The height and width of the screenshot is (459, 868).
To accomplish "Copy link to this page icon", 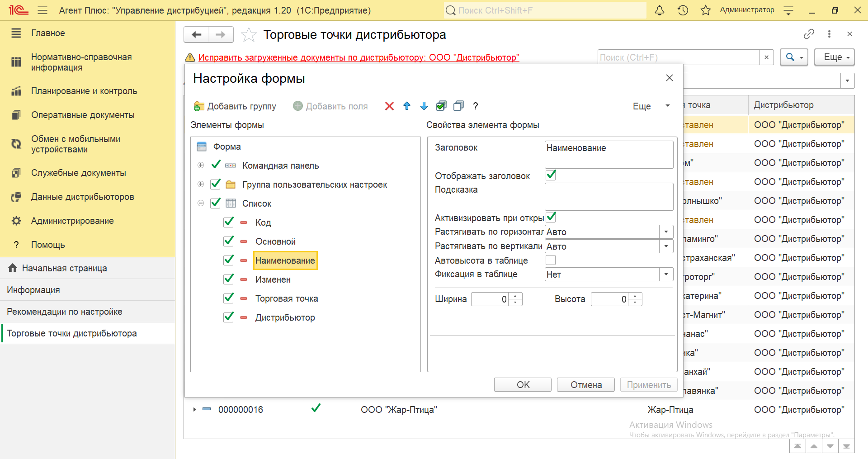I will tap(809, 34).
